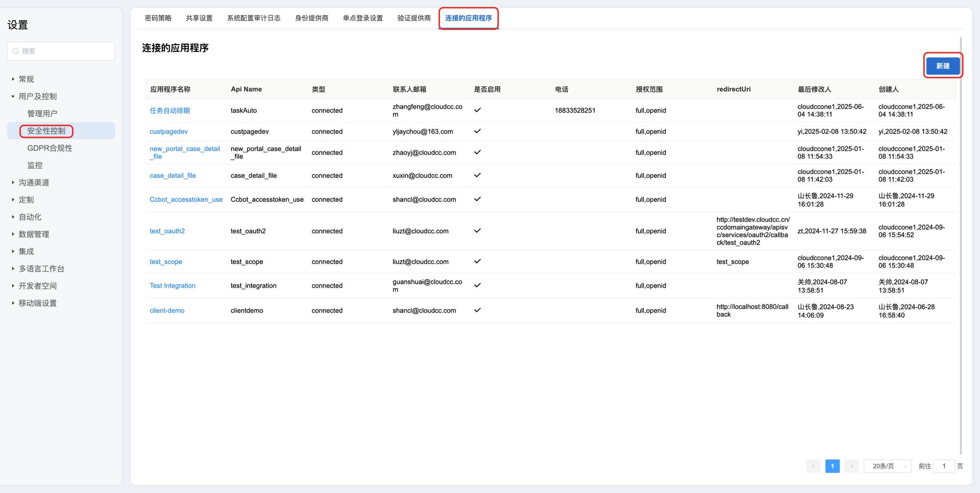Click the 新建 button
This screenshot has width=980, height=493.
tap(942, 66)
